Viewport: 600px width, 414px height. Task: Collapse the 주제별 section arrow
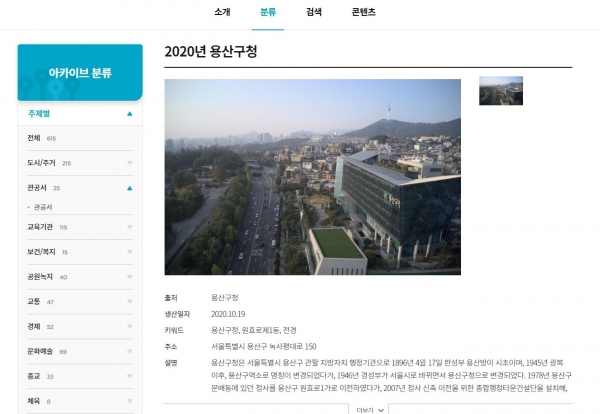pos(130,114)
